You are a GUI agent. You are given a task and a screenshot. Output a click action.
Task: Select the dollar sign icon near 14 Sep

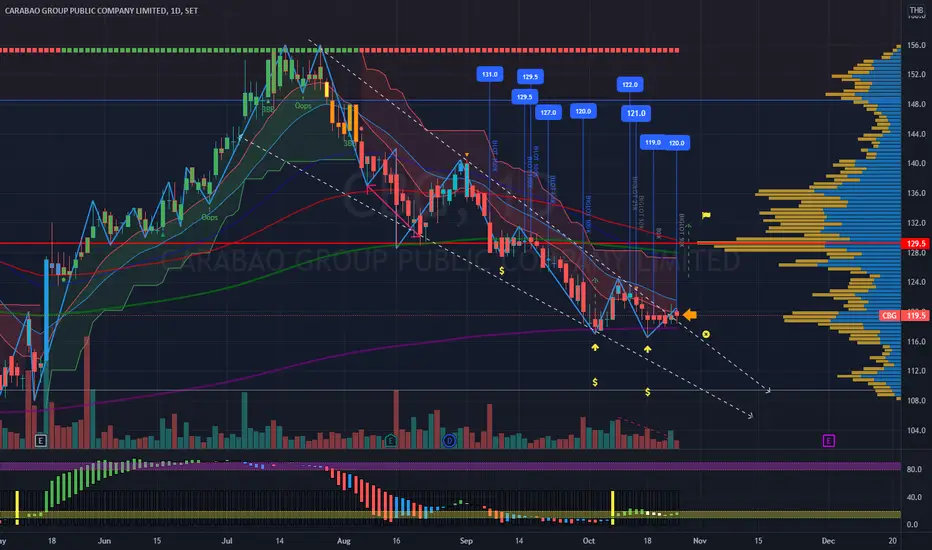[x=502, y=271]
